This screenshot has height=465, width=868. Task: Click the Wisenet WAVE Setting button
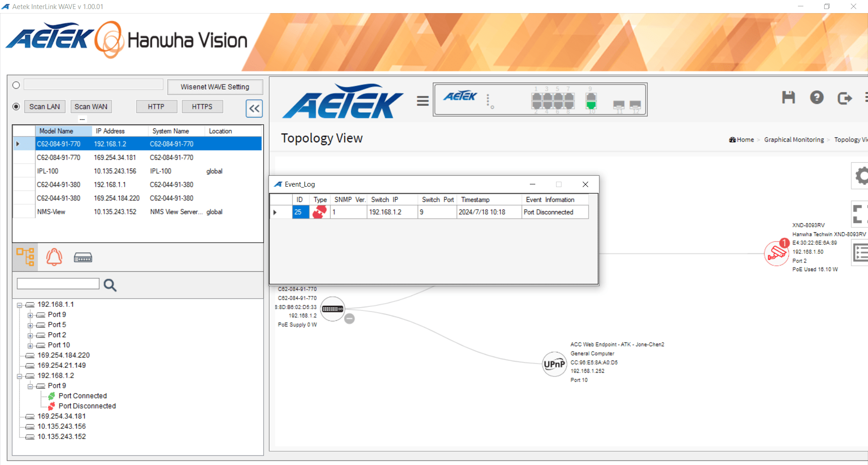pos(215,87)
